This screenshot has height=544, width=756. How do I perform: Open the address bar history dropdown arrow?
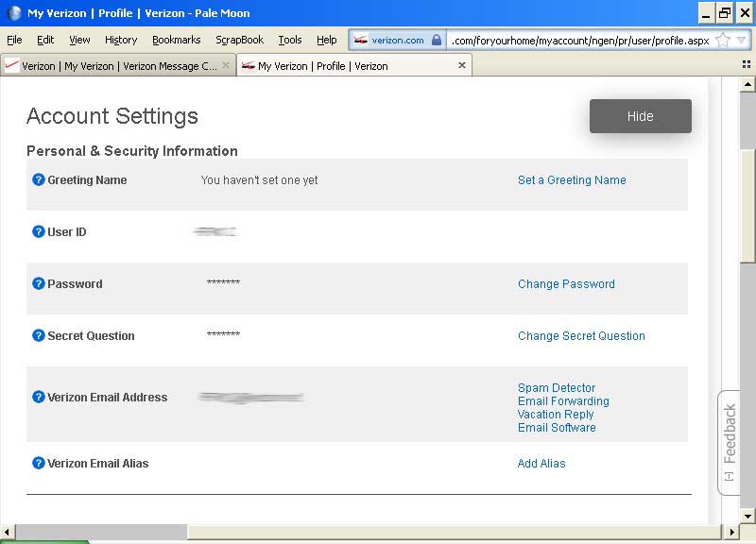(x=742, y=40)
